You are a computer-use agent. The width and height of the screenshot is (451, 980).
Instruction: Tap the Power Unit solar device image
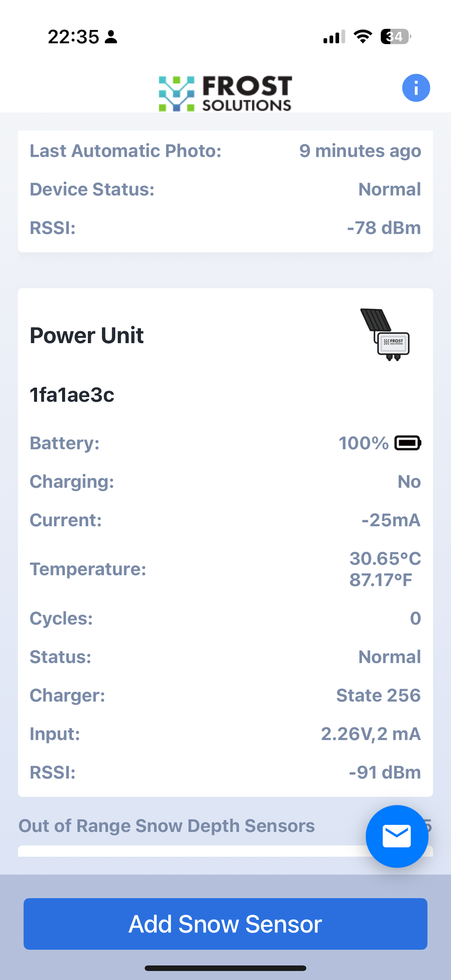pyautogui.click(x=385, y=335)
